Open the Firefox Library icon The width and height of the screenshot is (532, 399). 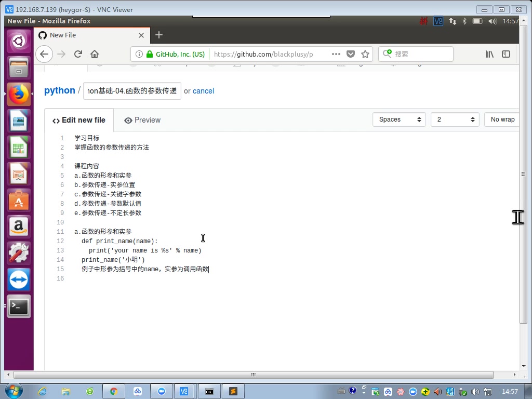point(489,54)
